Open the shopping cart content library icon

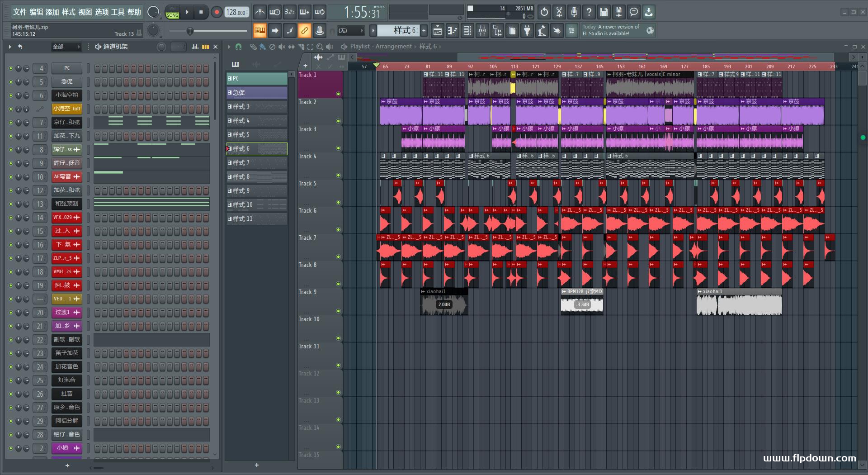click(571, 31)
